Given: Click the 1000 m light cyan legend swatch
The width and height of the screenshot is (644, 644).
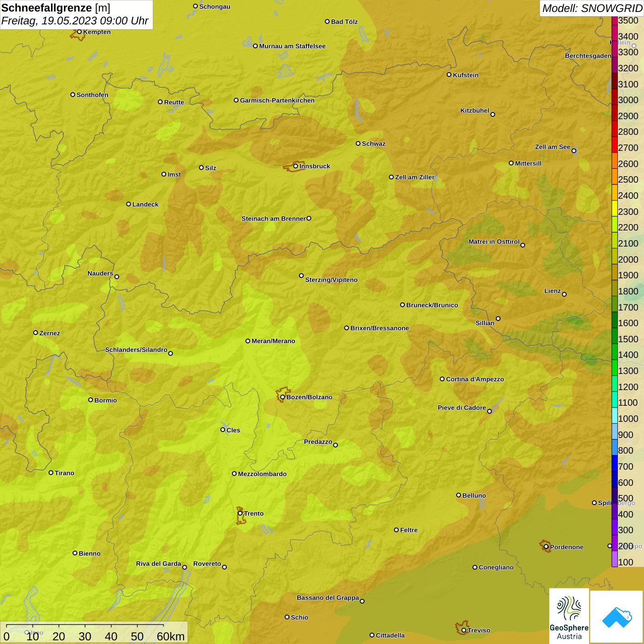Looking at the screenshot, I should [x=614, y=415].
